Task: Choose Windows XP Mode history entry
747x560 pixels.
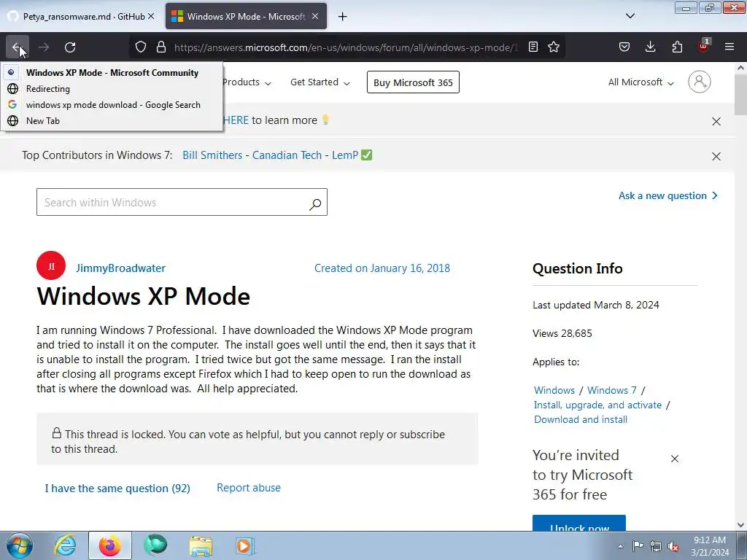Action: click(112, 73)
